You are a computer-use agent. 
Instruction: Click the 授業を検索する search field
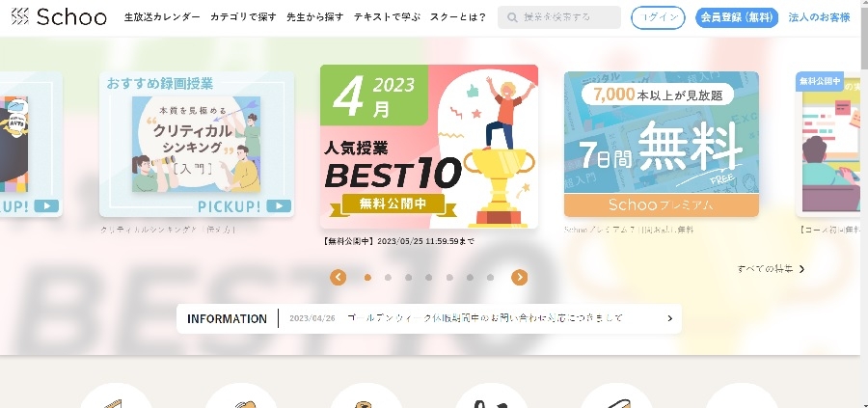coord(559,17)
